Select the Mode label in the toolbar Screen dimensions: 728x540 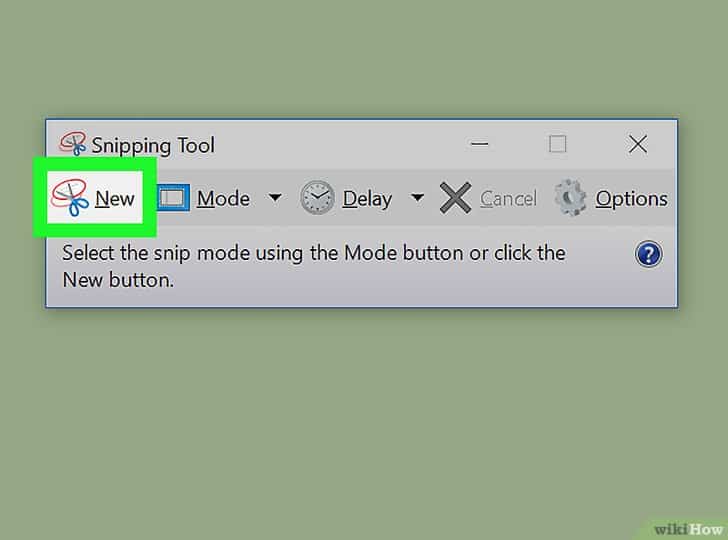pos(222,199)
